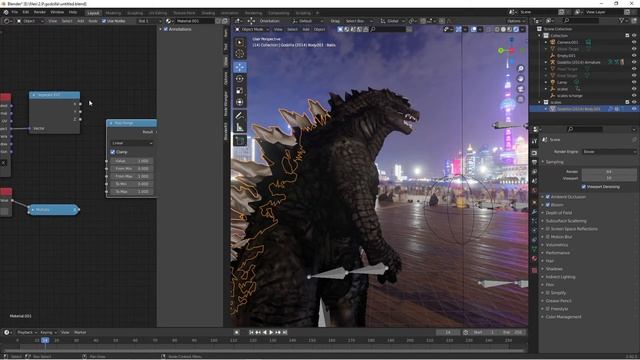The width and height of the screenshot is (640, 360).
Task: Open the Render properties tab icon
Action: click(534, 152)
